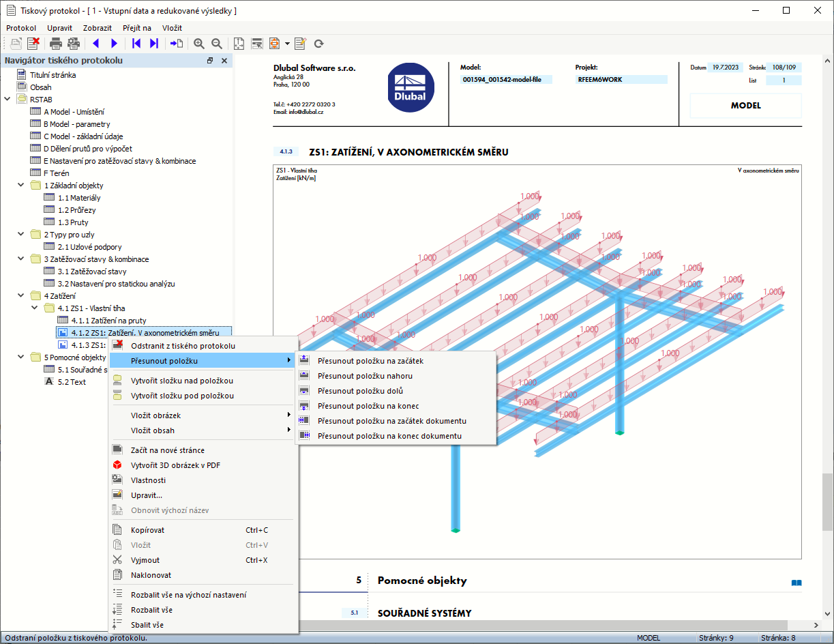This screenshot has height=644, width=834.
Task: Collapse the RSTAB tree node
Action: pyautogui.click(x=8, y=100)
